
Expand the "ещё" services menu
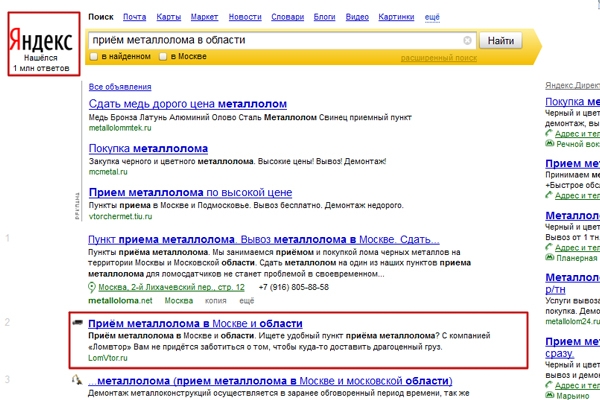click(x=432, y=17)
